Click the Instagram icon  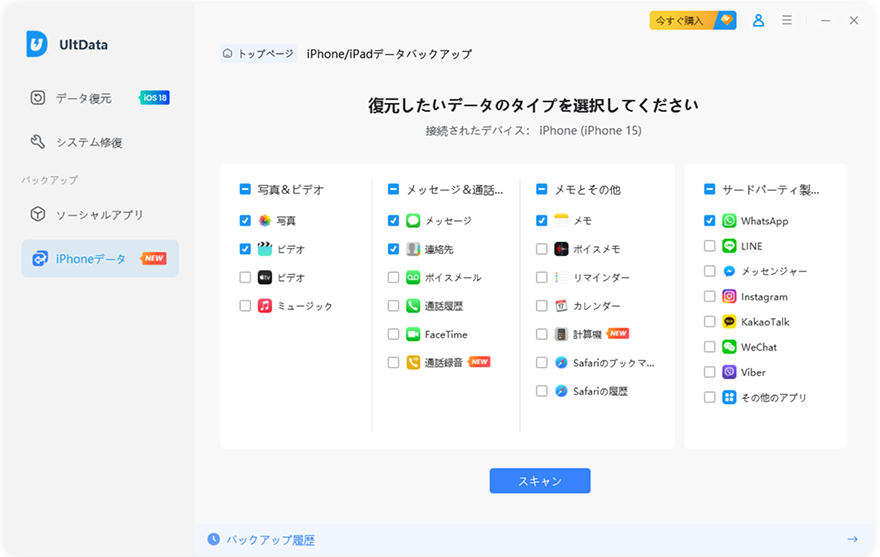click(x=729, y=296)
